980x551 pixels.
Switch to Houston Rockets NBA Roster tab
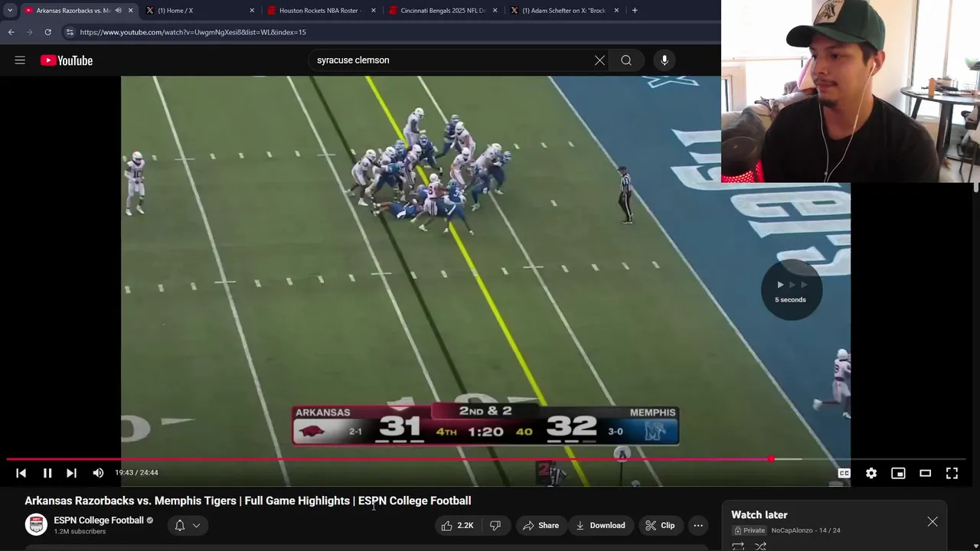point(320,11)
